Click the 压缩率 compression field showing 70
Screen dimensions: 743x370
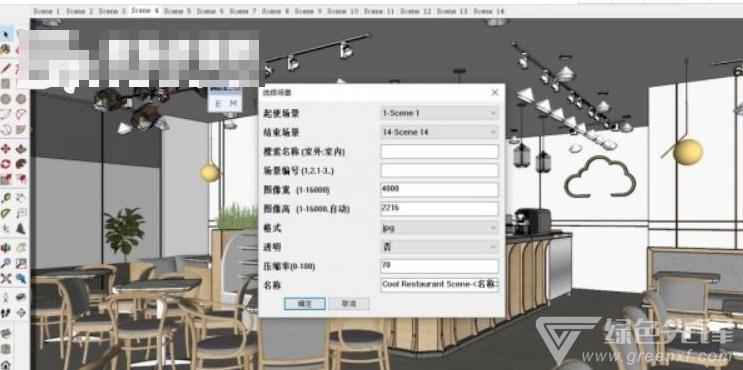click(439, 266)
